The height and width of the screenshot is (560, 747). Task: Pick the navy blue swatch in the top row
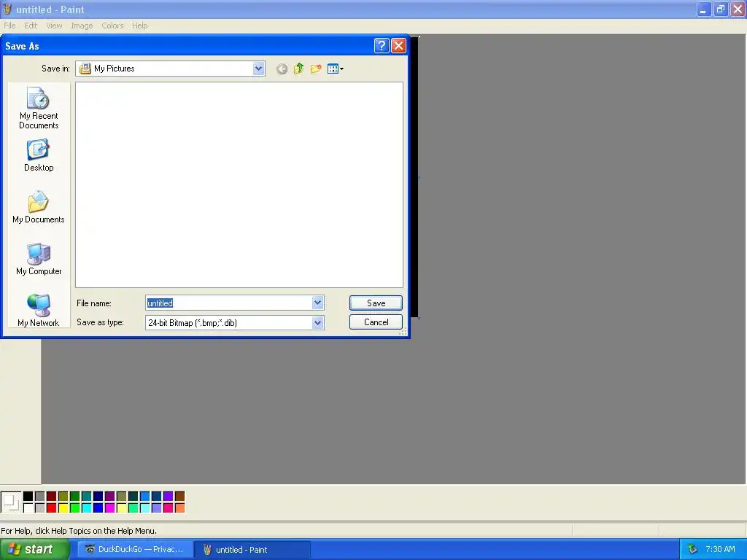[x=98, y=496]
